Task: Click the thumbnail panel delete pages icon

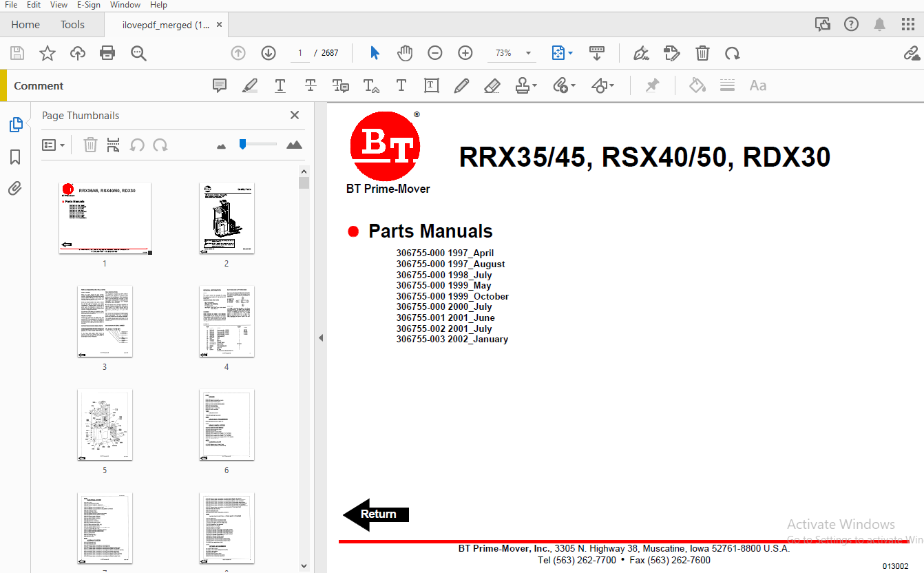Action: [x=90, y=145]
